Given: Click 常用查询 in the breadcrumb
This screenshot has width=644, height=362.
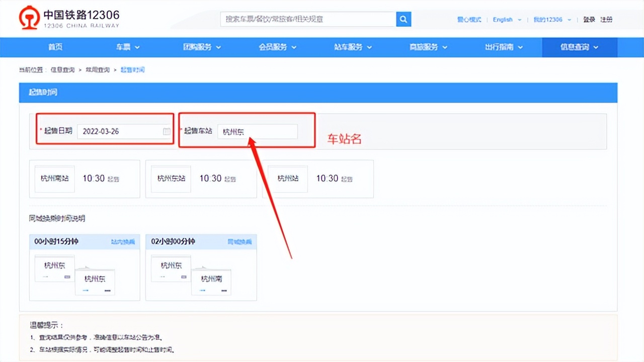Looking at the screenshot, I should (97, 70).
